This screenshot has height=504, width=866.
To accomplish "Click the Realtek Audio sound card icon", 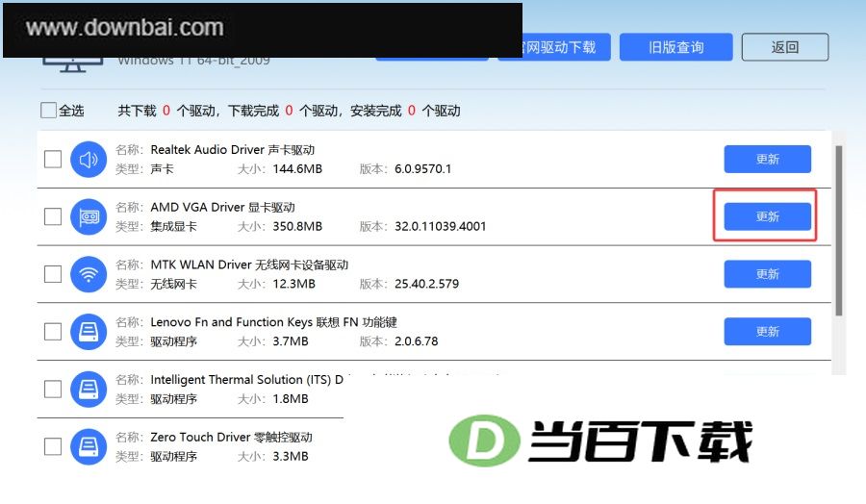I will tap(89, 160).
